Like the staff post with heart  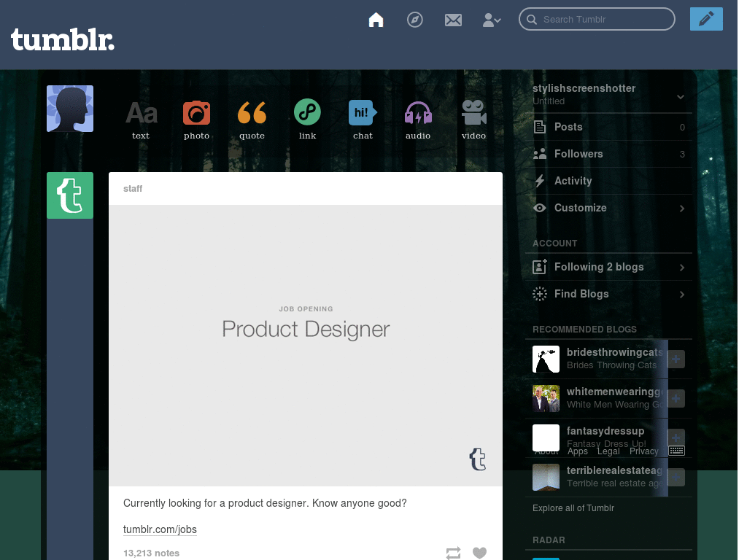(479, 553)
